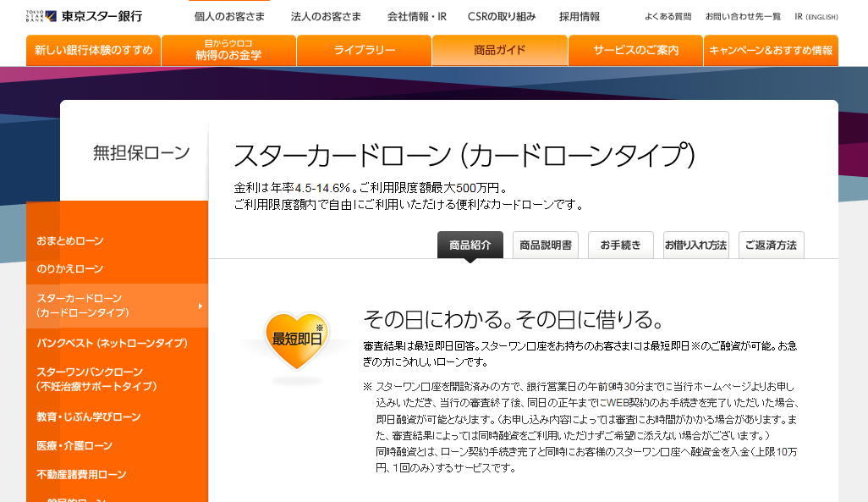Click arrow beside スターカードローン sidebar item
868x502 pixels.
click(200, 306)
